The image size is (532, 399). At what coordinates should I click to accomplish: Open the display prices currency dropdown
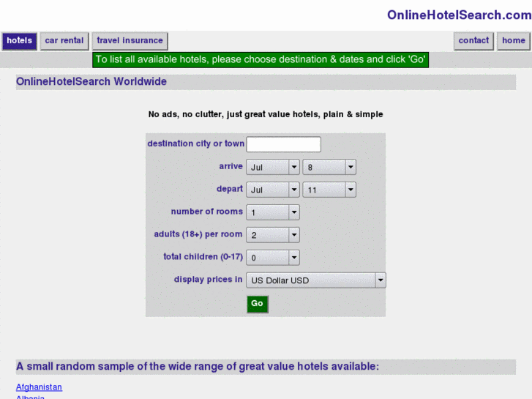pyautogui.click(x=316, y=280)
